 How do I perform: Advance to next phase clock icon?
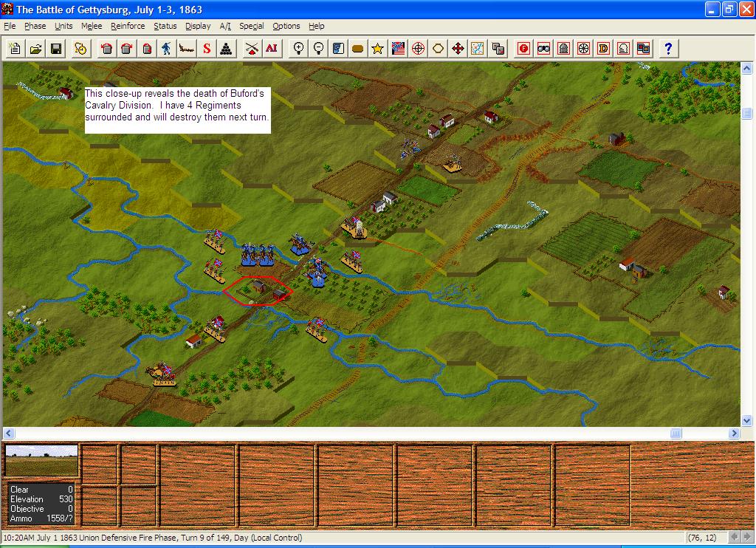tap(80, 48)
